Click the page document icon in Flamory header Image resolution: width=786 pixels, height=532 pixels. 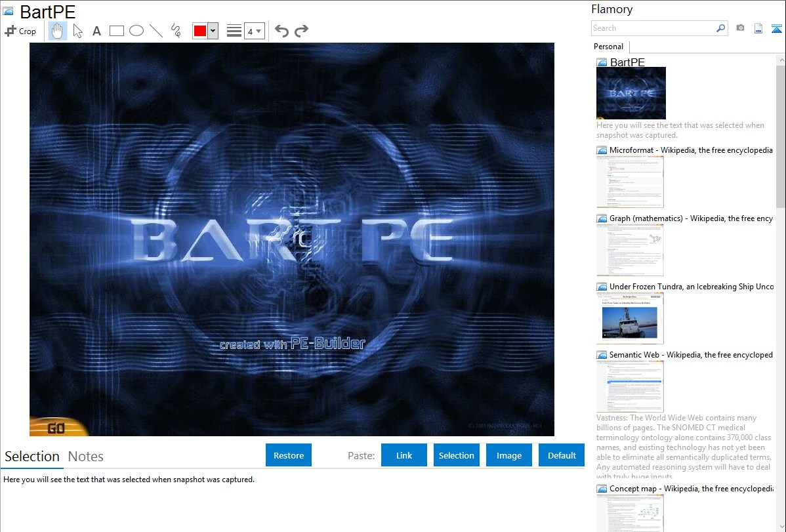coord(758,28)
